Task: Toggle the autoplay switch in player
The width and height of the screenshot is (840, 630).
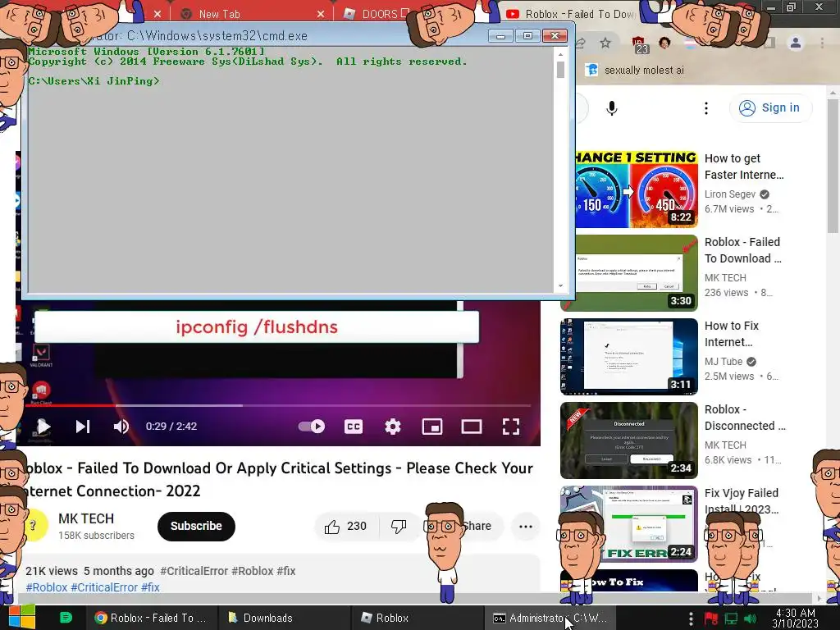Action: (311, 427)
